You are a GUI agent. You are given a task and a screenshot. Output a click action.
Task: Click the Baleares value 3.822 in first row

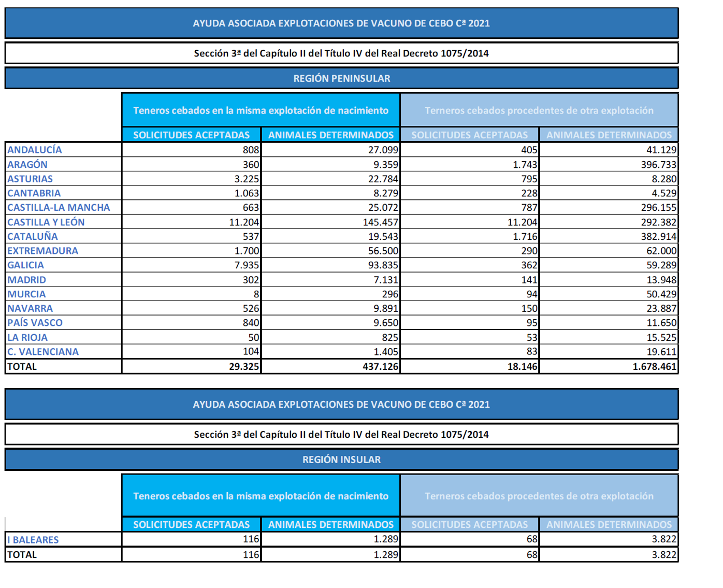coord(664,539)
